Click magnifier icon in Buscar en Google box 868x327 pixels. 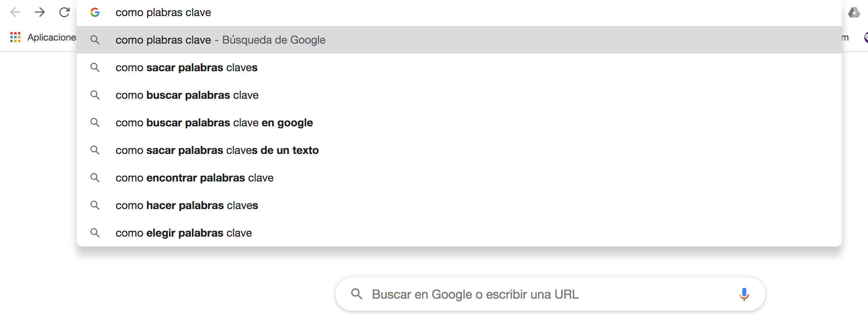357,294
